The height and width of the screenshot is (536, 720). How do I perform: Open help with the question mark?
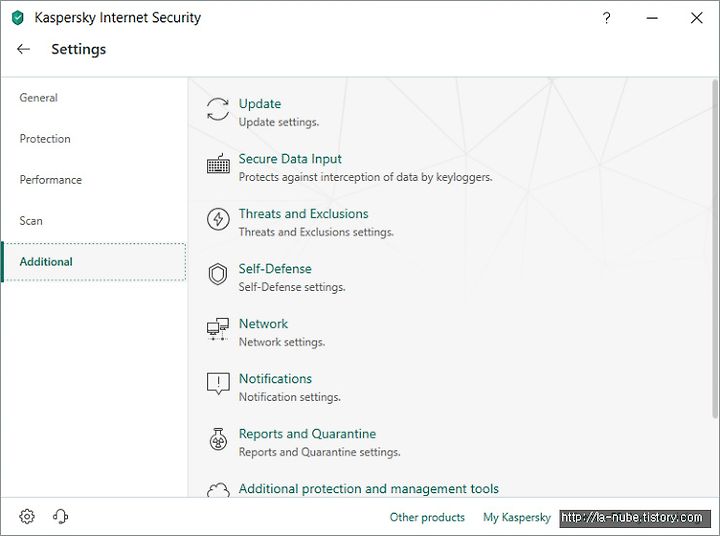coord(607,18)
